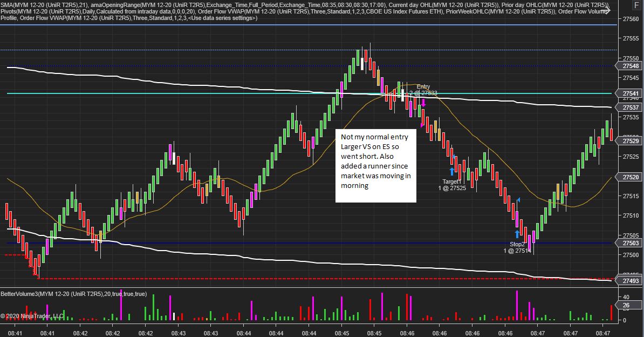
Task: Select the 'Not my normal entry' text note
Action: pyautogui.click(x=376, y=166)
